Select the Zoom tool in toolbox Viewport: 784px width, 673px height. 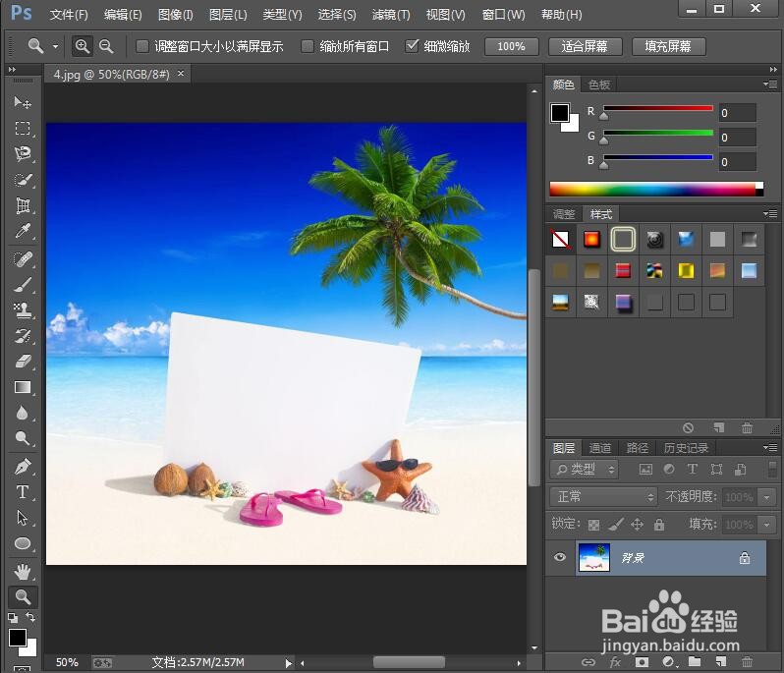click(23, 596)
